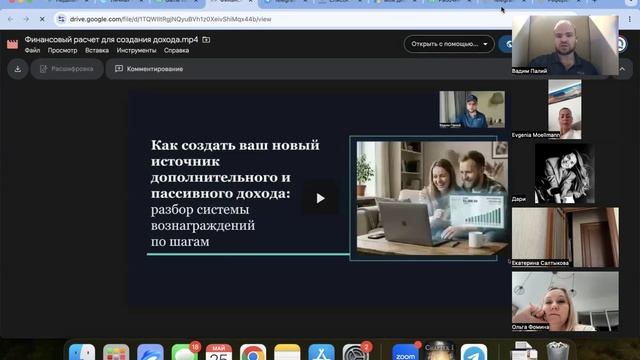Select Дари participant tile
The height and width of the screenshot is (360, 640).
click(x=565, y=173)
